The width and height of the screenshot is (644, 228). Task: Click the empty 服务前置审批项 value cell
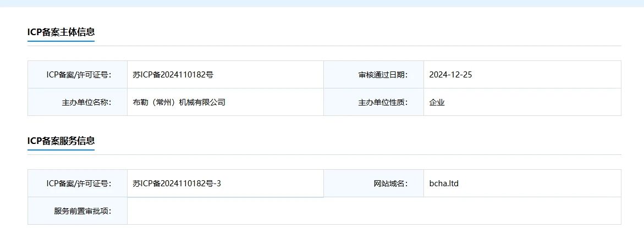click(374, 211)
